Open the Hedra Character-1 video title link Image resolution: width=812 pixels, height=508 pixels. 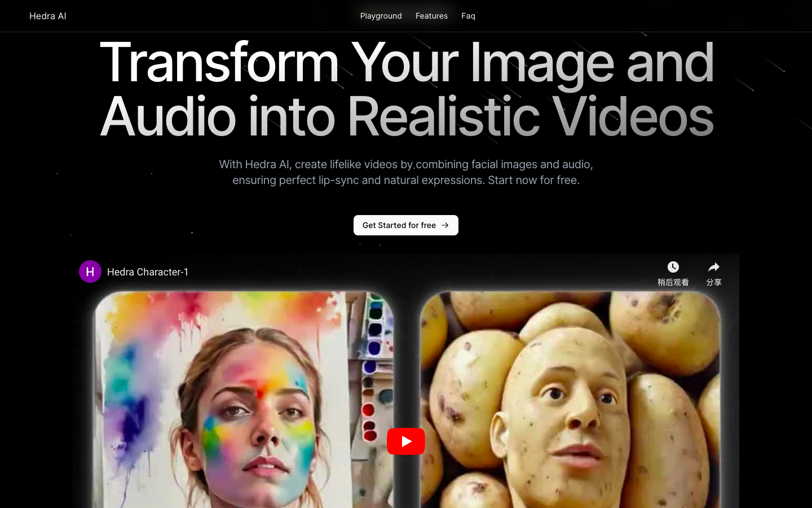[x=148, y=272]
